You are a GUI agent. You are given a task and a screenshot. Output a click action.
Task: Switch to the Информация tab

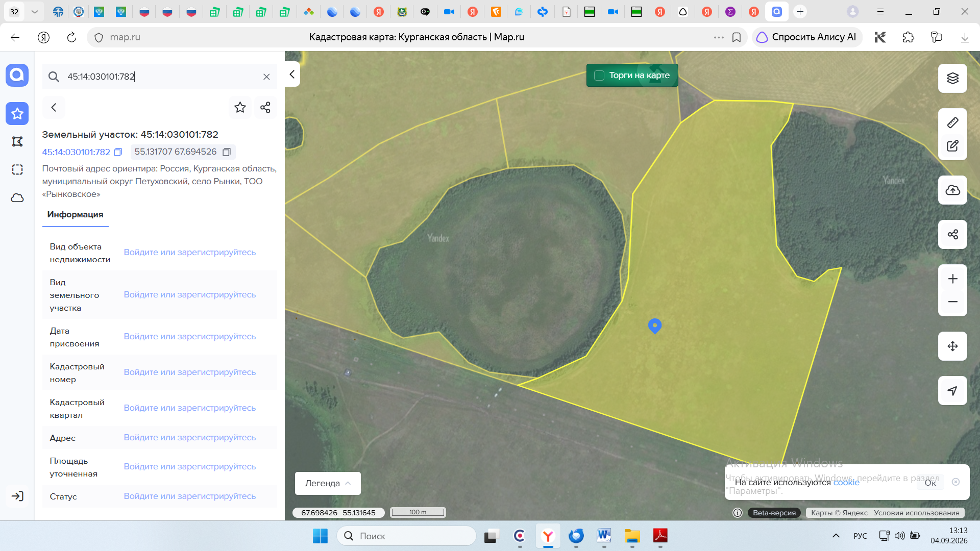[75, 215]
